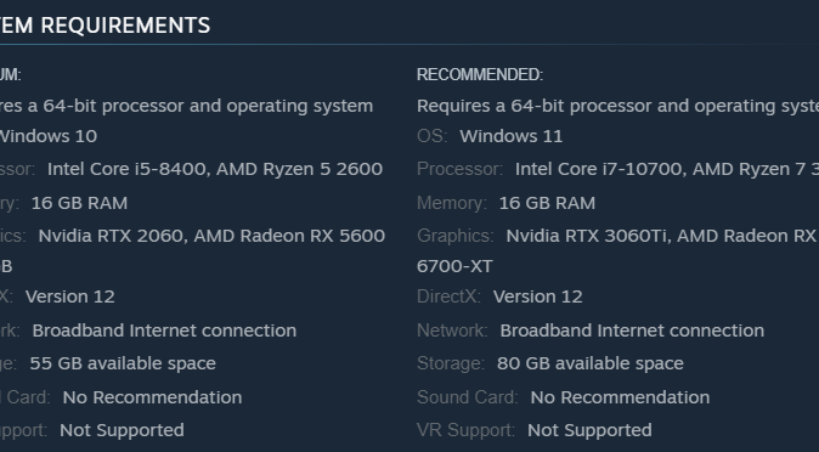Click the 80 GB available space text
819x452 pixels.
click(x=590, y=364)
